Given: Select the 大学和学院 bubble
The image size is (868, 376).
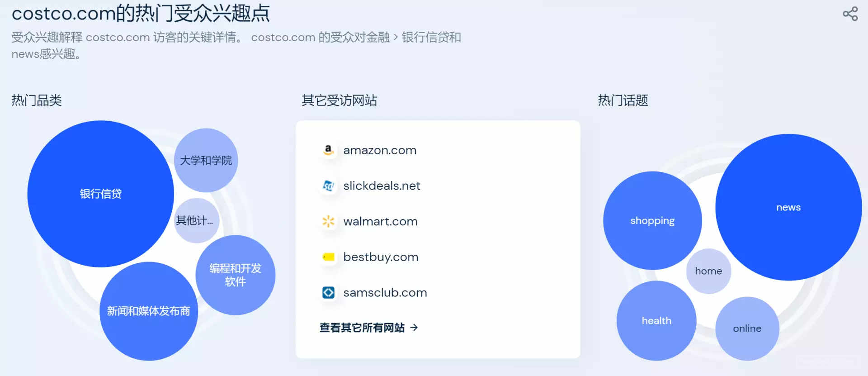Looking at the screenshot, I should coord(206,160).
